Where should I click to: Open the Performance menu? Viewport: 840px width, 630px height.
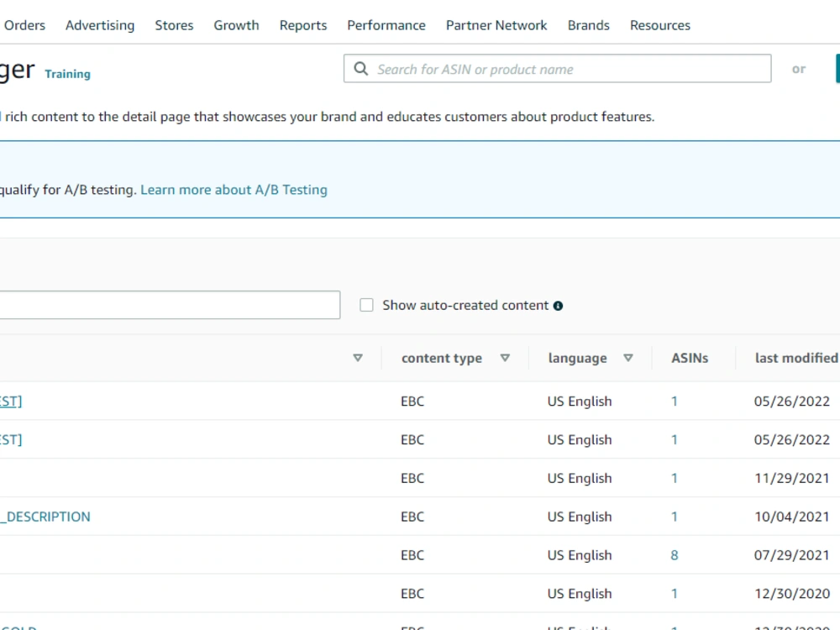[386, 25]
